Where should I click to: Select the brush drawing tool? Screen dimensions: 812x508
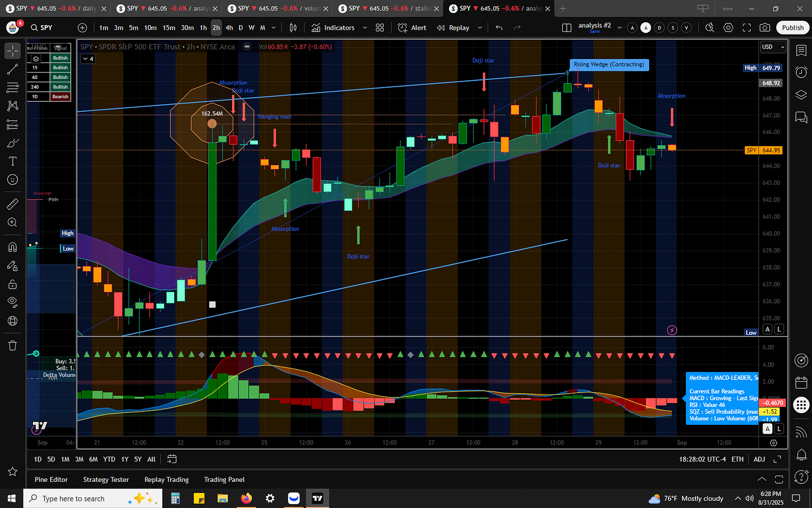point(13,143)
